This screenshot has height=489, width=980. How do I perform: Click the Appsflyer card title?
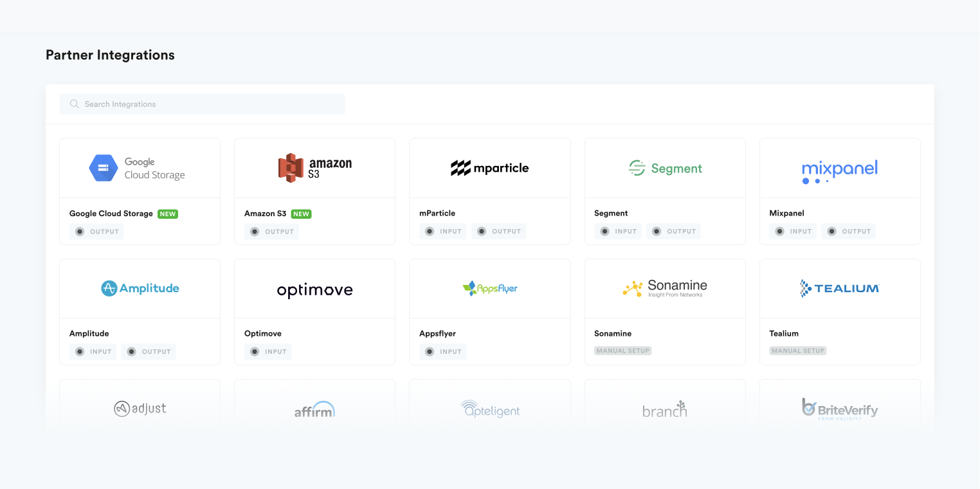click(438, 333)
